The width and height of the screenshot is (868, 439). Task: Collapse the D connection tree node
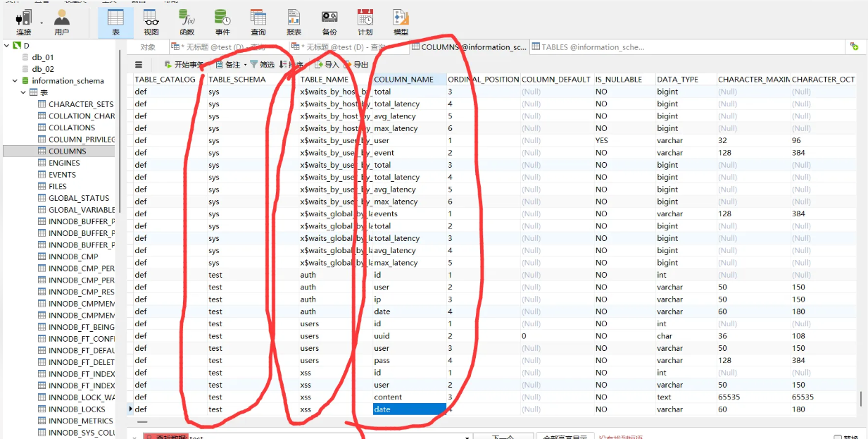[6, 46]
